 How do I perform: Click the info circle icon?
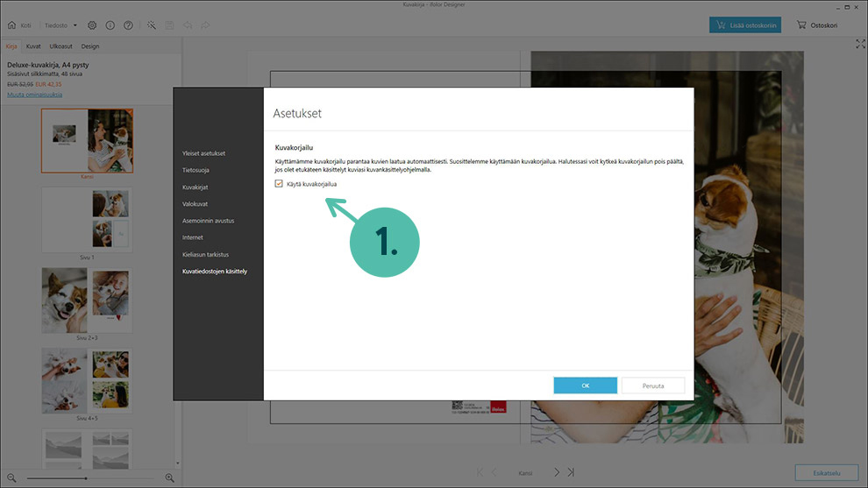110,25
